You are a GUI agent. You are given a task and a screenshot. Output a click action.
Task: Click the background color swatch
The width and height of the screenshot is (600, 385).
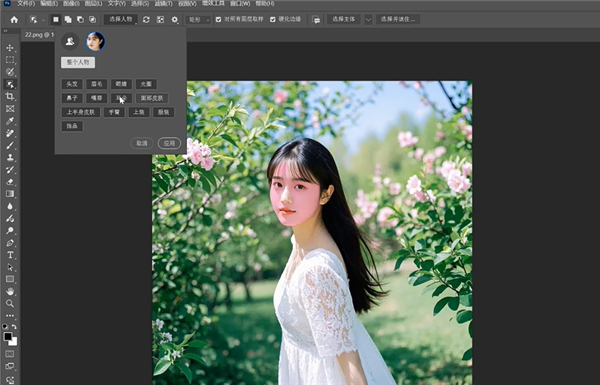coord(14,342)
